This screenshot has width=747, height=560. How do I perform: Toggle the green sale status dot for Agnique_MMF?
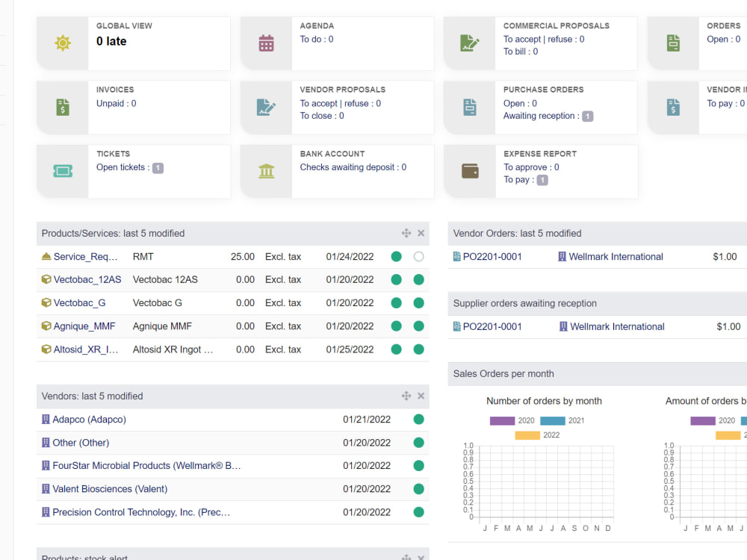(396, 326)
